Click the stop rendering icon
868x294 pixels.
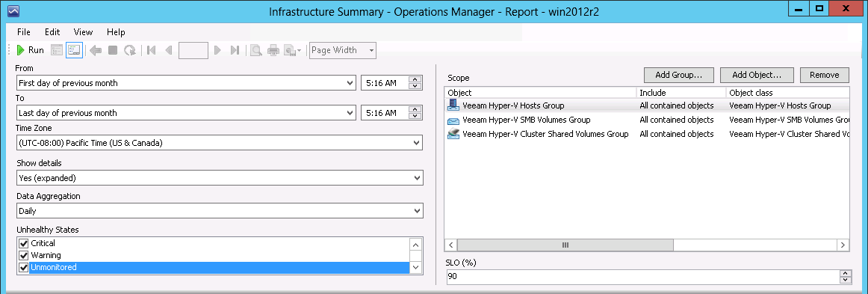(112, 50)
